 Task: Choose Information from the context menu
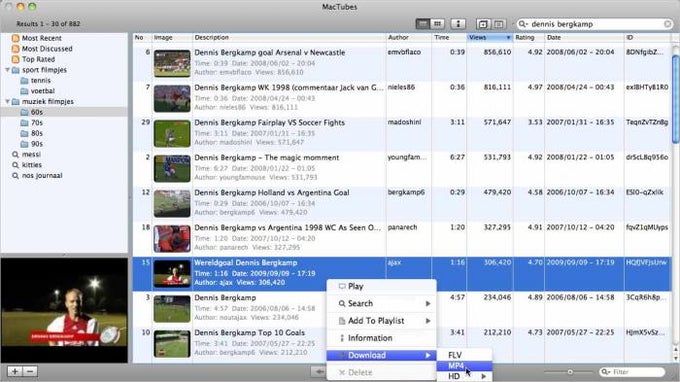[x=381, y=338]
